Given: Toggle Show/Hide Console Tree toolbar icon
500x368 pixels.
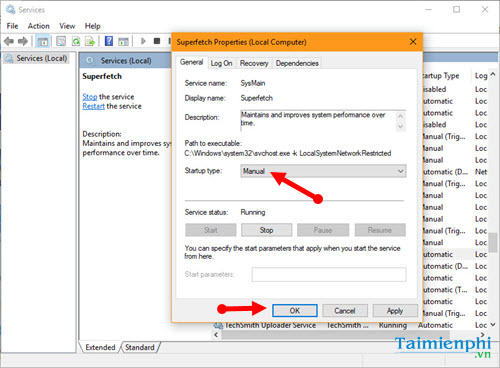Looking at the screenshot, I should point(43,41).
